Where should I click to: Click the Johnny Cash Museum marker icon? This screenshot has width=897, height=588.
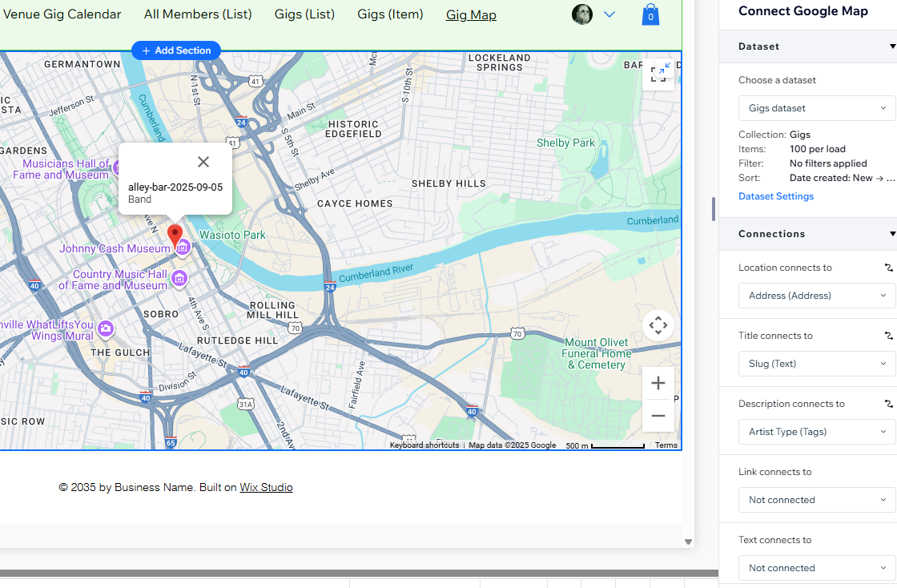(183, 248)
